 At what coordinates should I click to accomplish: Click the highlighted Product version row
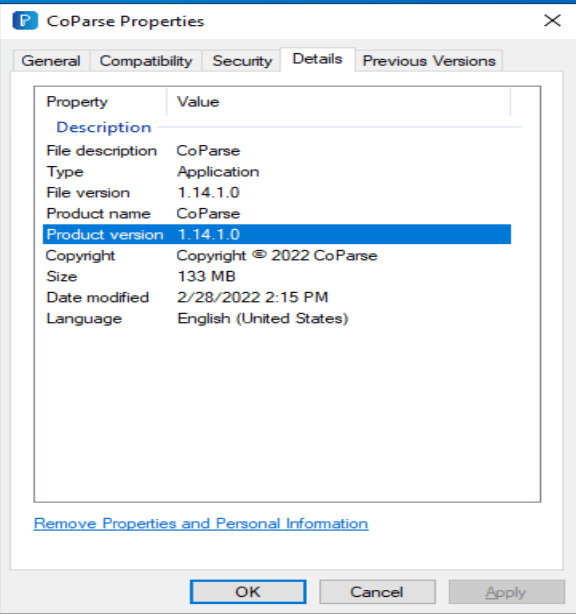tap(277, 235)
